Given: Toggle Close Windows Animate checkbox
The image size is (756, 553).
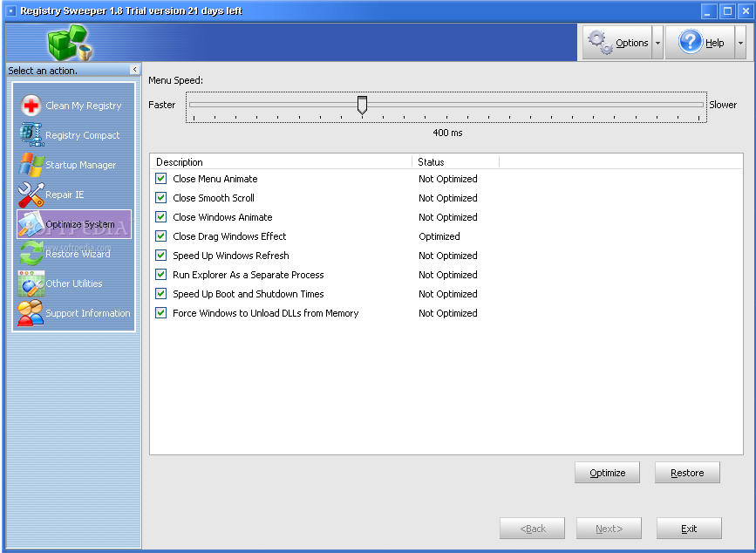Looking at the screenshot, I should [161, 217].
